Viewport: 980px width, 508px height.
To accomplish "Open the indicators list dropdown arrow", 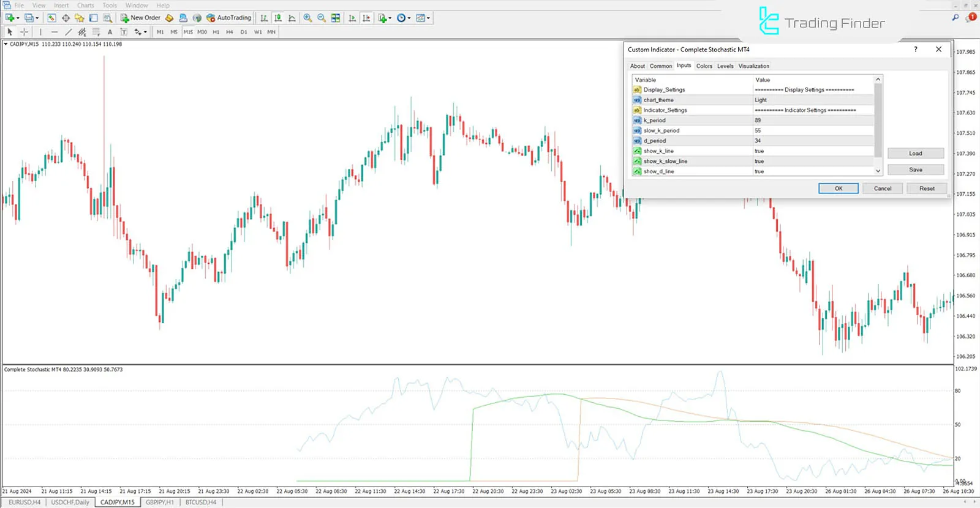I will click(390, 18).
